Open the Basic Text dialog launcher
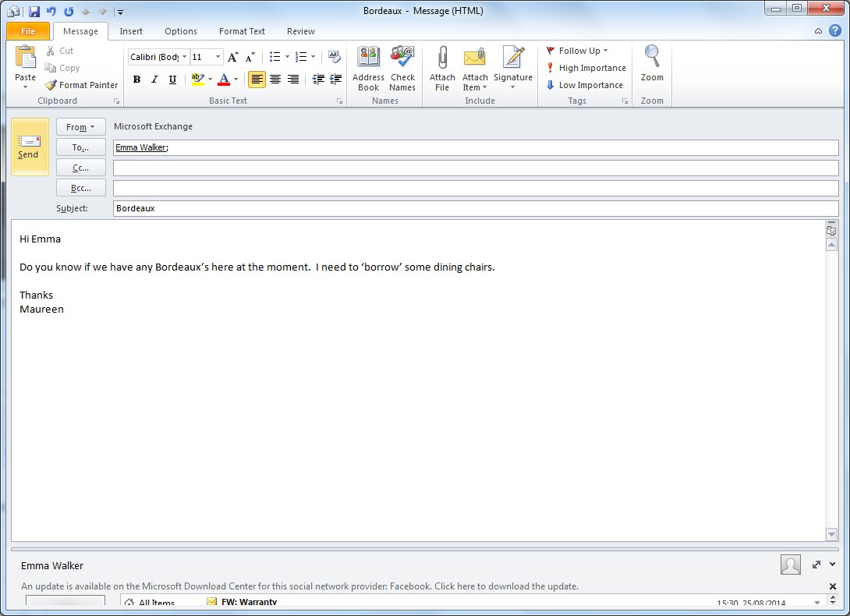This screenshot has height=616, width=850. (x=340, y=101)
